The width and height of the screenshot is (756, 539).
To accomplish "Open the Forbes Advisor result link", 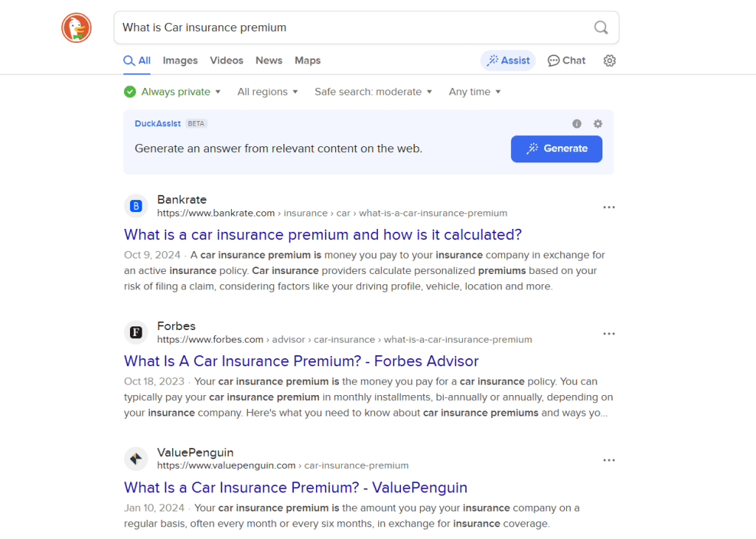I will [x=301, y=361].
